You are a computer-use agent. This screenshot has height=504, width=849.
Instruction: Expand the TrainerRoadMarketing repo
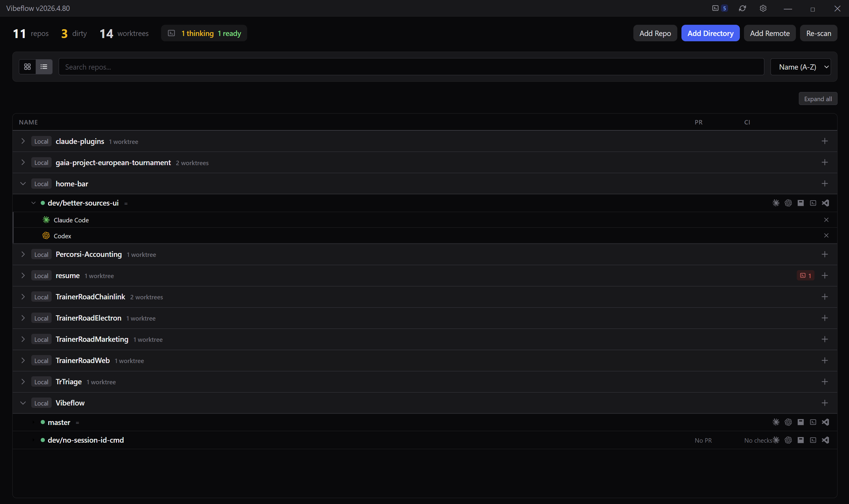click(x=23, y=339)
